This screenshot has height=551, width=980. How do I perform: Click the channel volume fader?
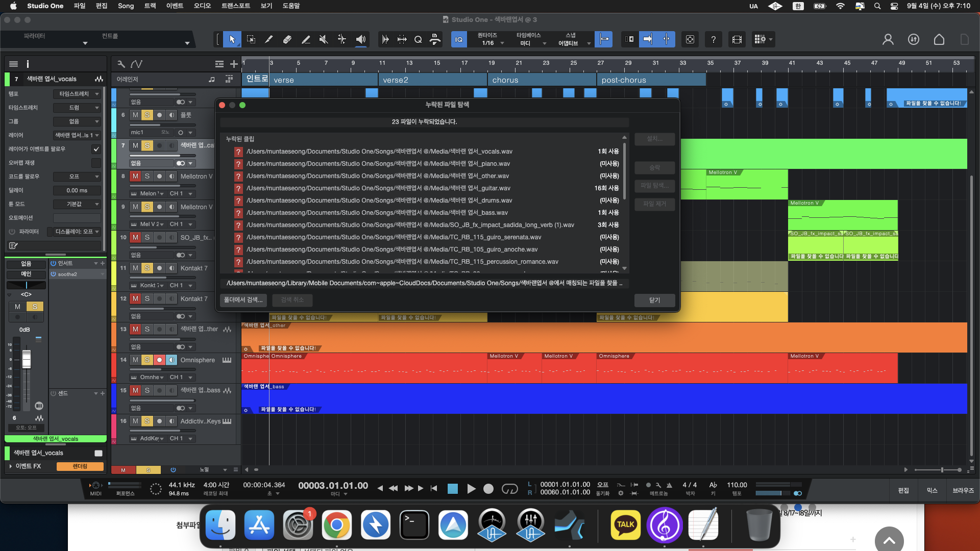coord(27,359)
